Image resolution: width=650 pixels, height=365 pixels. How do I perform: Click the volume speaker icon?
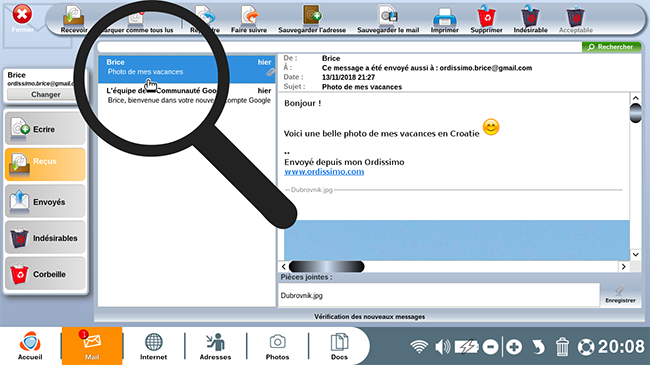(x=442, y=346)
